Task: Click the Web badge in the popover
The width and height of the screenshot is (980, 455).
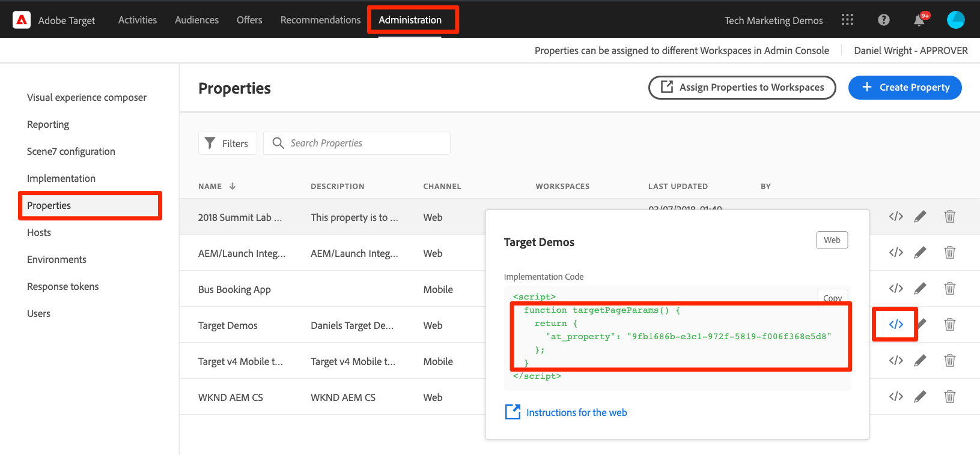Action: click(x=832, y=240)
